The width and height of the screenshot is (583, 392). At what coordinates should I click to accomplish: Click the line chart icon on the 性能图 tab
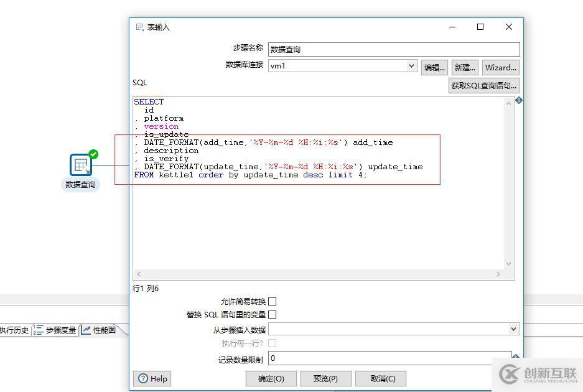coord(87,330)
